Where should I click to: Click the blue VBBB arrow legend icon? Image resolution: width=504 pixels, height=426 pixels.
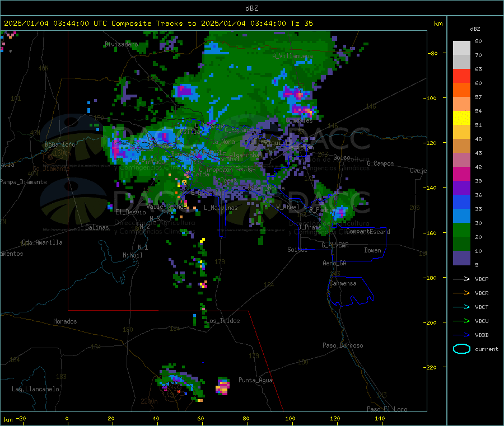(x=461, y=335)
